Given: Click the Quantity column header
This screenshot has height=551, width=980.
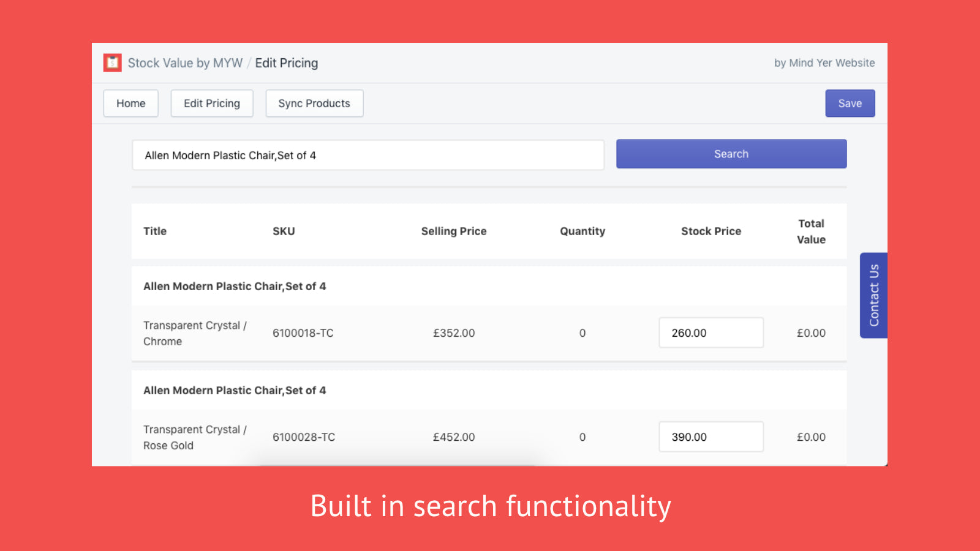Looking at the screenshot, I should pos(582,231).
